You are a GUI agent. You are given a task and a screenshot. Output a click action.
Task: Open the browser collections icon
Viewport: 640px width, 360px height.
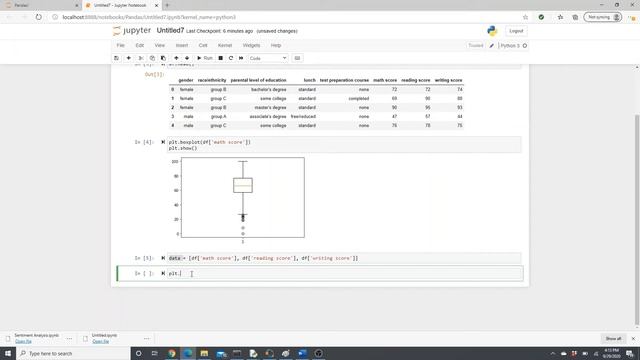(x=575, y=17)
